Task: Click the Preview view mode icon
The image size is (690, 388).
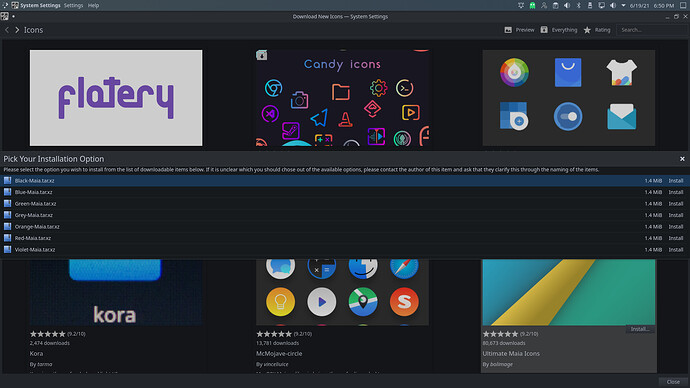Action: coord(508,30)
